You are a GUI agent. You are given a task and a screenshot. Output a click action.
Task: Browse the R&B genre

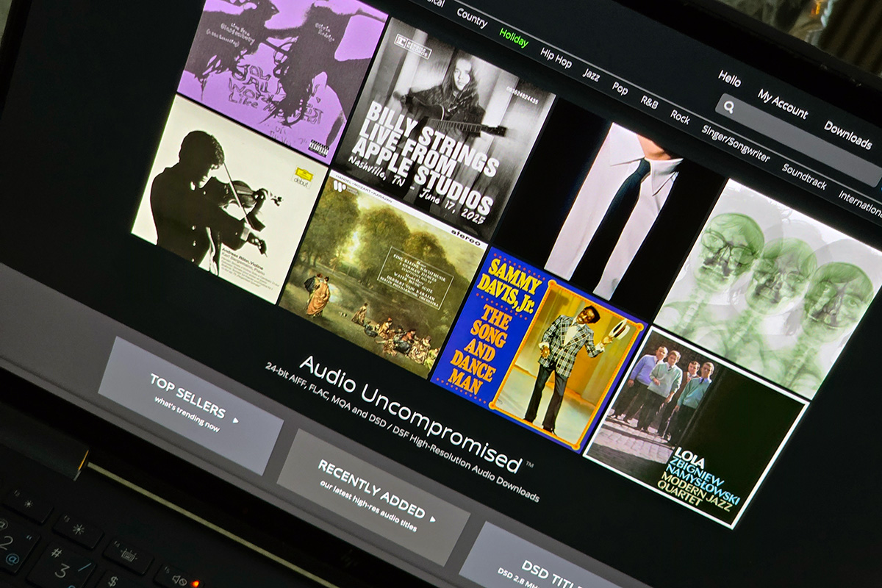pyautogui.click(x=649, y=102)
